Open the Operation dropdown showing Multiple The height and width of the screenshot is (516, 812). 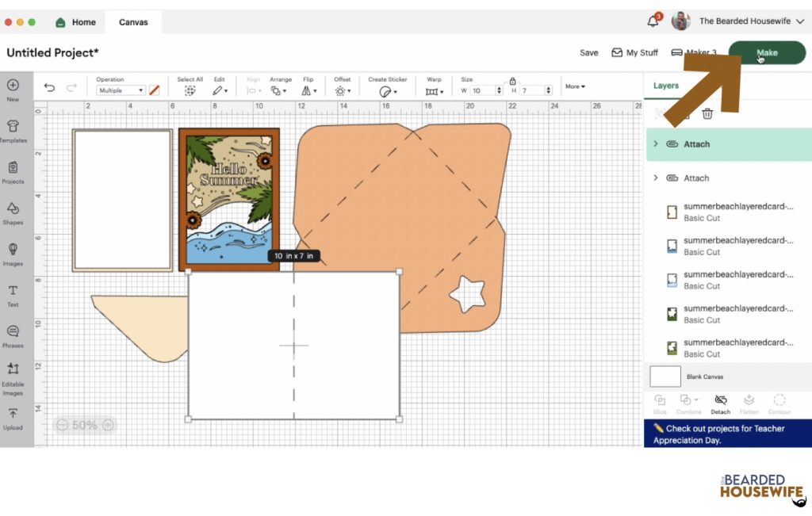click(121, 90)
